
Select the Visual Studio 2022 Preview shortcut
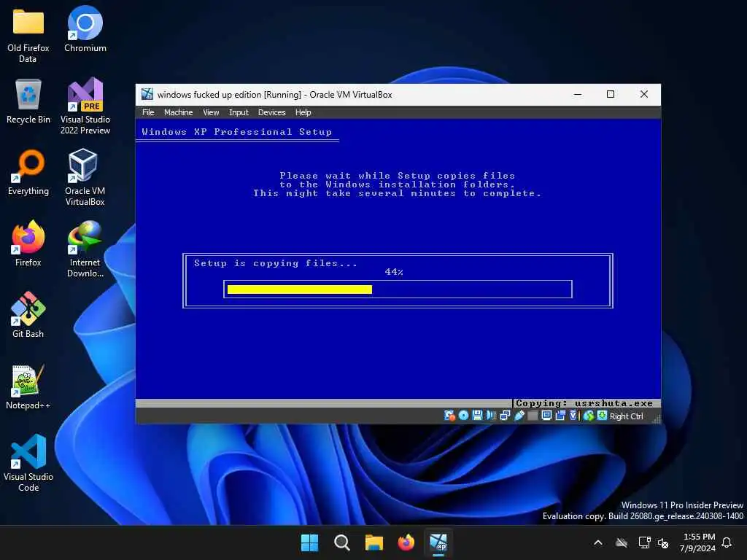pyautogui.click(x=85, y=106)
